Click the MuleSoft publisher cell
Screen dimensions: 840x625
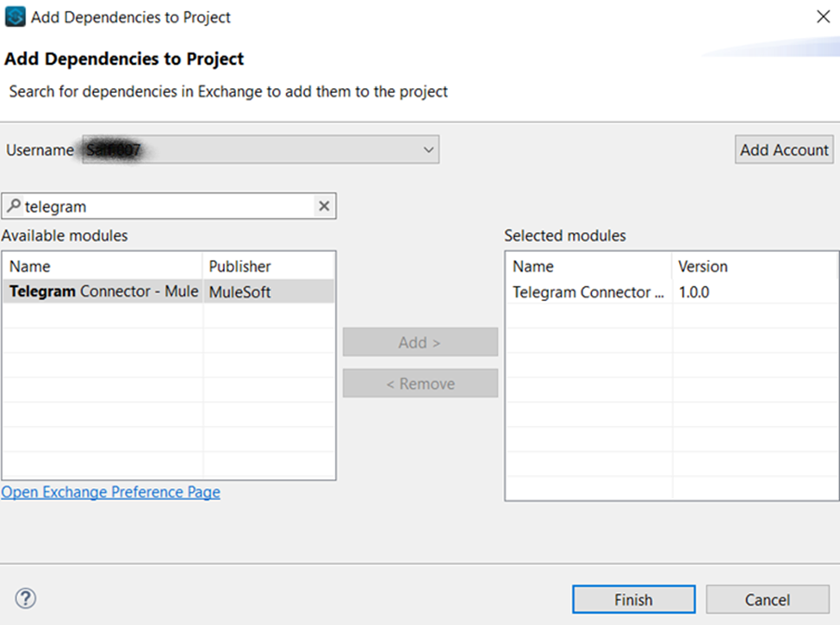pyautogui.click(x=268, y=292)
